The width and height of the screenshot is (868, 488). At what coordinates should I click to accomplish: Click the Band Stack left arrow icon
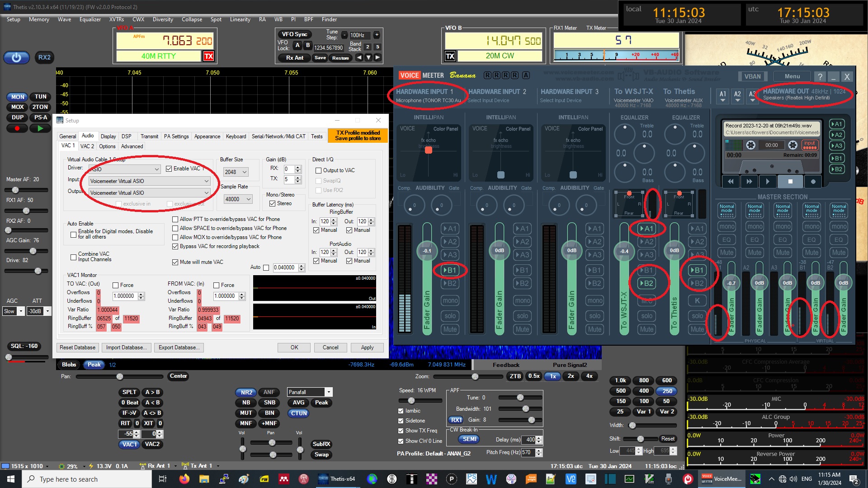coord(359,57)
